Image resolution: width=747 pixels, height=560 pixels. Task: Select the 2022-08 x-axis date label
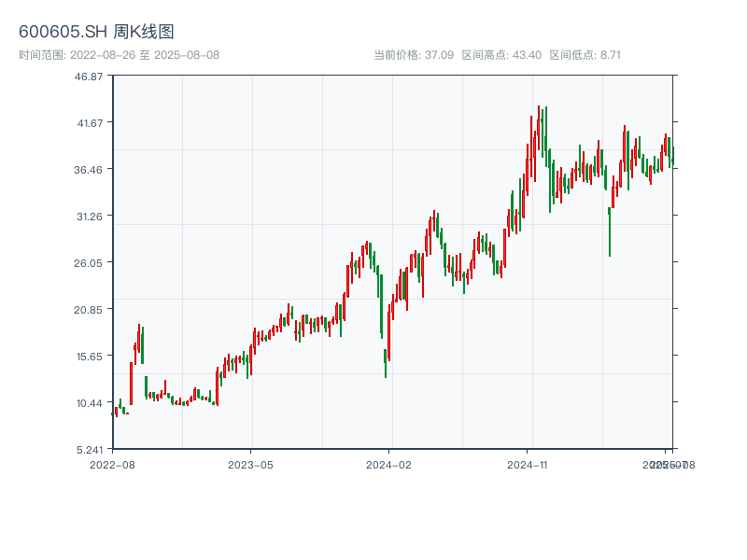tap(112, 464)
